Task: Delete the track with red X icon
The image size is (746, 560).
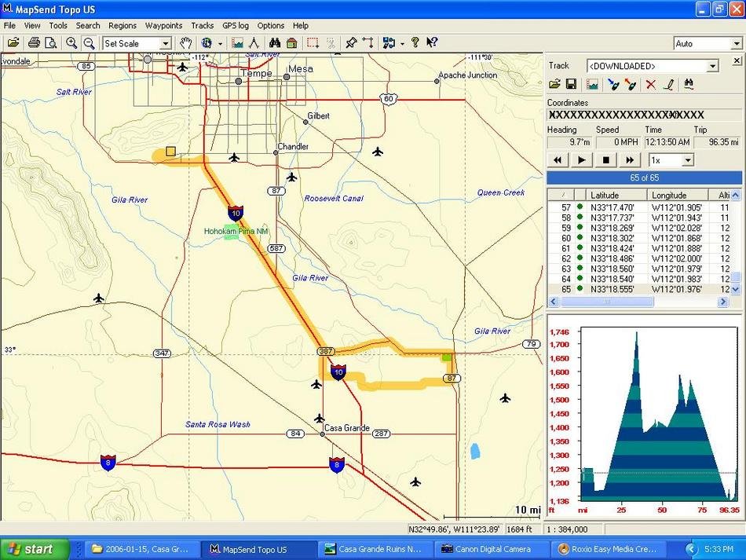Action: pos(650,85)
